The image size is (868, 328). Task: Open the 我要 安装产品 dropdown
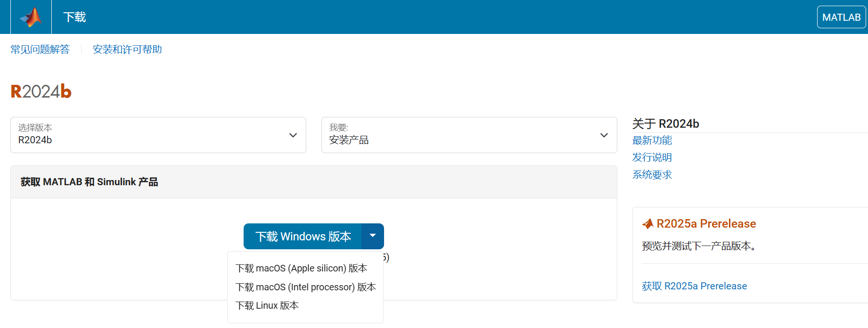[x=469, y=135]
